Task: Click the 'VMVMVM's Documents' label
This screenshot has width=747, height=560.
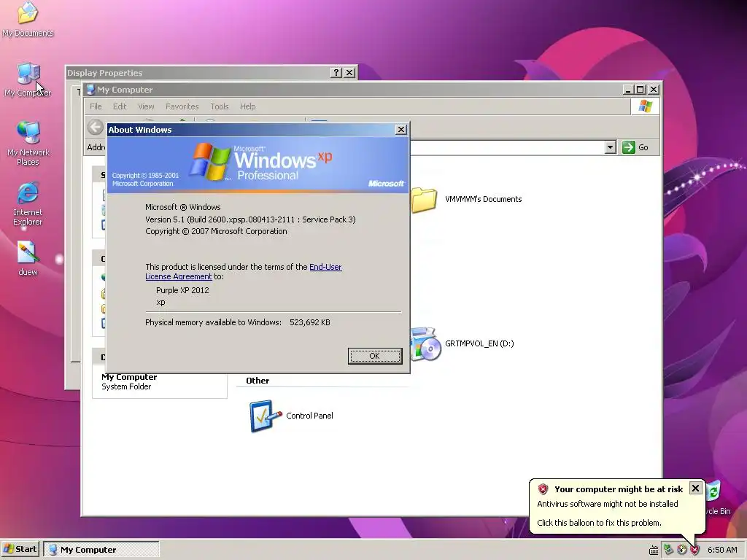Action: (483, 199)
